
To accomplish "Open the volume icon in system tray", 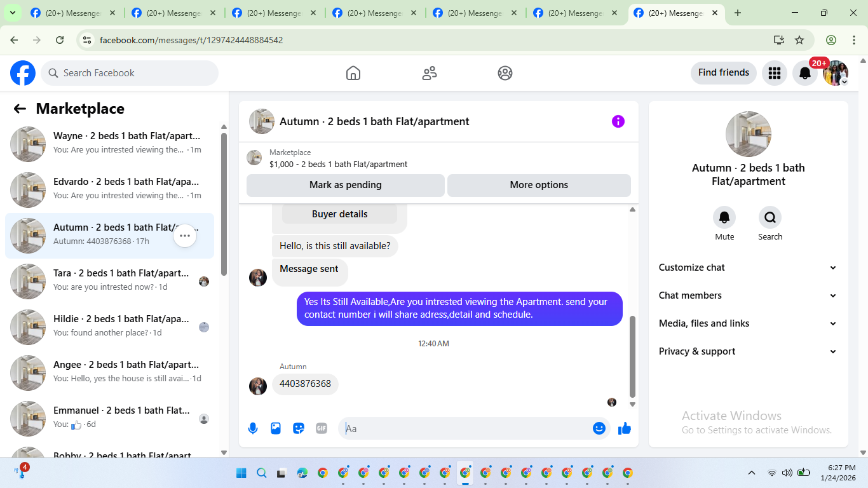I will coord(787,473).
